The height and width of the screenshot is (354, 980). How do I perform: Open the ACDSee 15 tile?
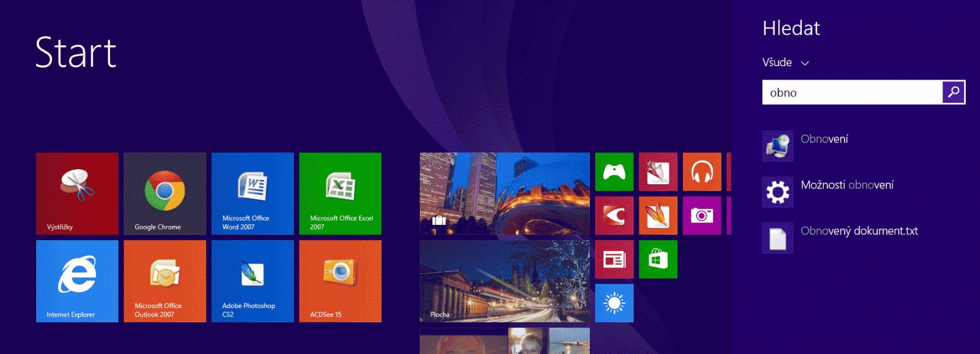click(340, 281)
